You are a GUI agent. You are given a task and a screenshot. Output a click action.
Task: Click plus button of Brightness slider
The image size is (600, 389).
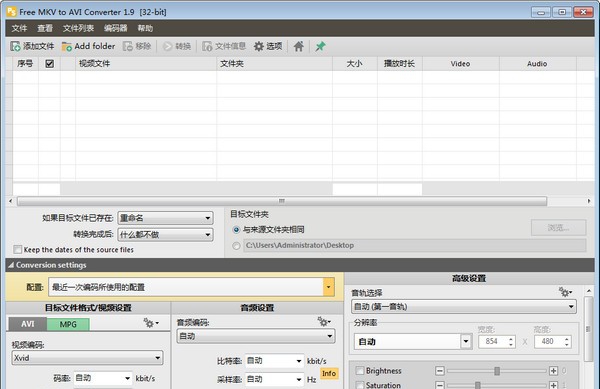click(553, 371)
